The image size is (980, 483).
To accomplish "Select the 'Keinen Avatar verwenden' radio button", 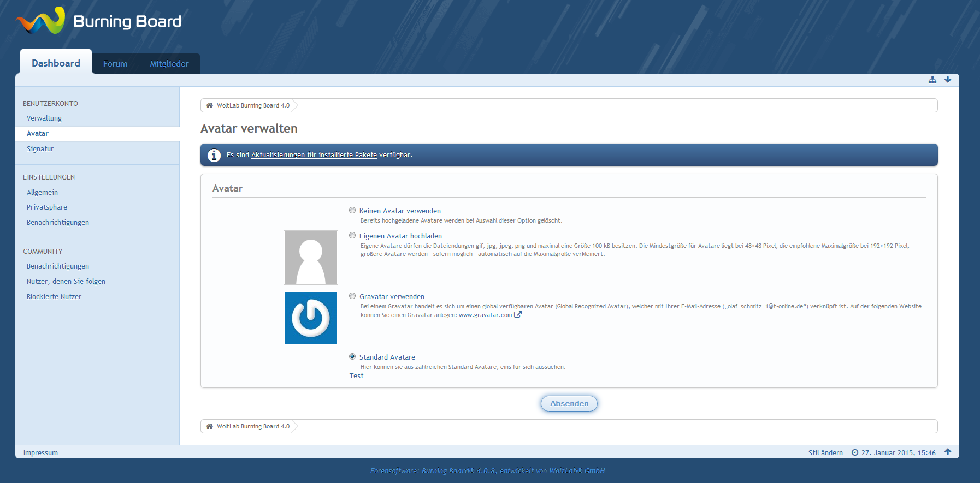I will 352,211.
